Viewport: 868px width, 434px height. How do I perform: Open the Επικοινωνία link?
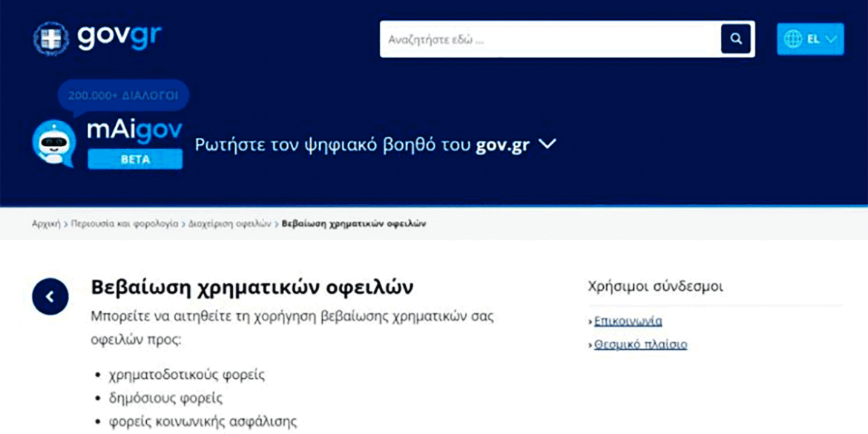click(629, 320)
